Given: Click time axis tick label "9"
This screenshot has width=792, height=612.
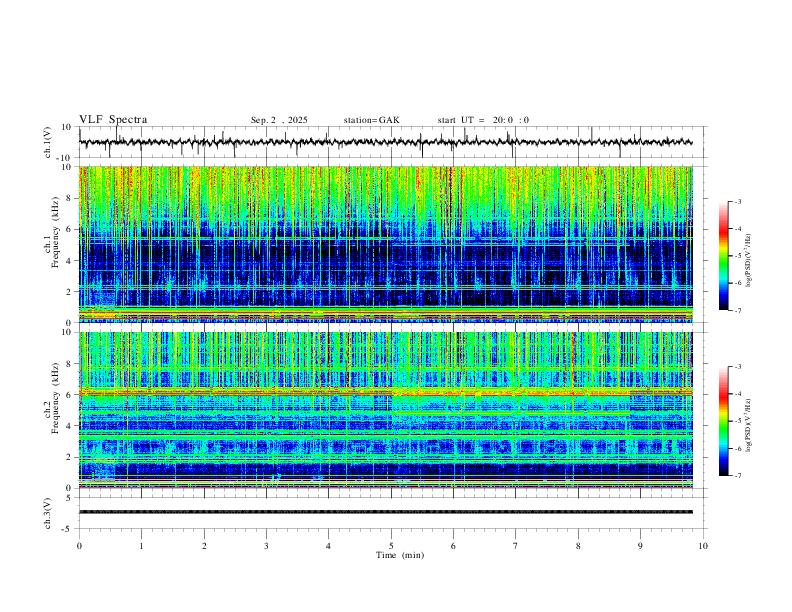Looking at the screenshot, I should click(x=640, y=546).
